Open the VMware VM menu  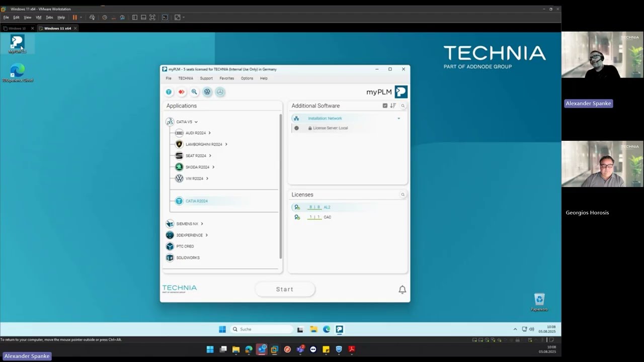(x=38, y=17)
